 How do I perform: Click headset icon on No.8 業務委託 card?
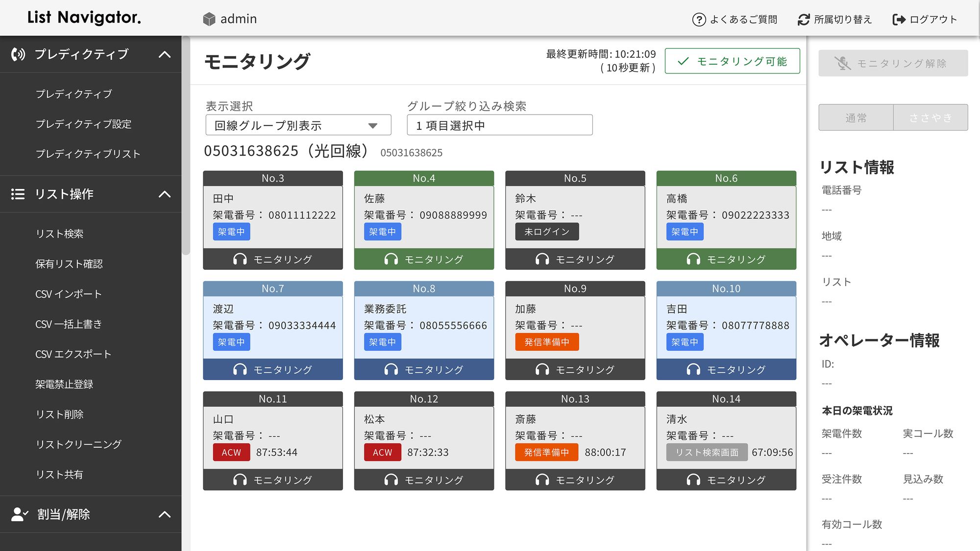(x=391, y=369)
